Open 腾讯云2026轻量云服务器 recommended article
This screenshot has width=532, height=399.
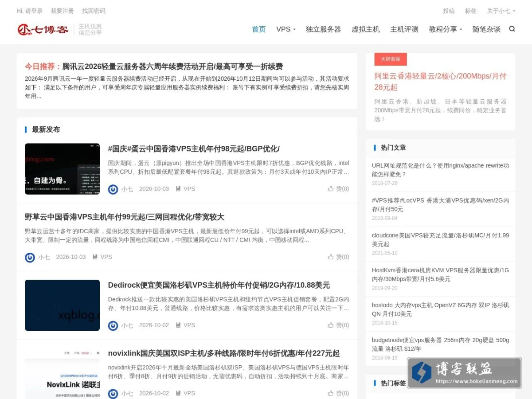point(172,66)
